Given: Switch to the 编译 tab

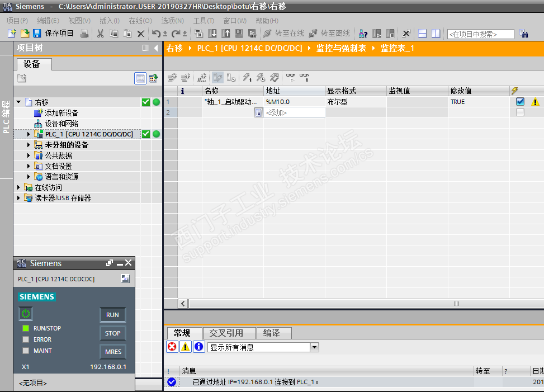Looking at the screenshot, I should 274,333.
